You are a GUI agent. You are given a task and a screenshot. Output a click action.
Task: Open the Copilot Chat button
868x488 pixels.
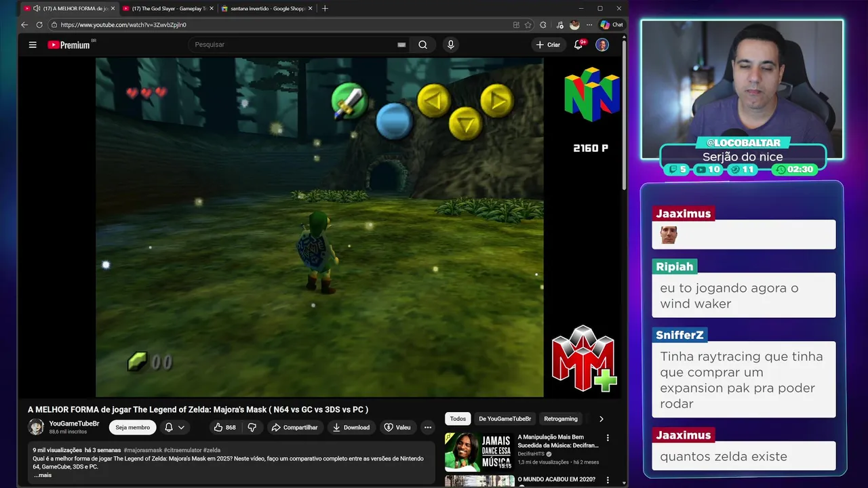(x=612, y=25)
